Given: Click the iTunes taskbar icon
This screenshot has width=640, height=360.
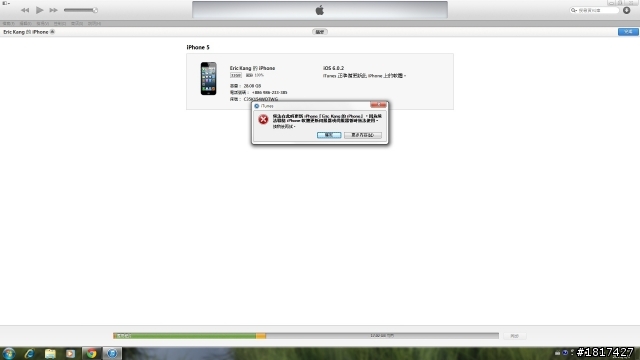Looking at the screenshot, I should (112, 353).
